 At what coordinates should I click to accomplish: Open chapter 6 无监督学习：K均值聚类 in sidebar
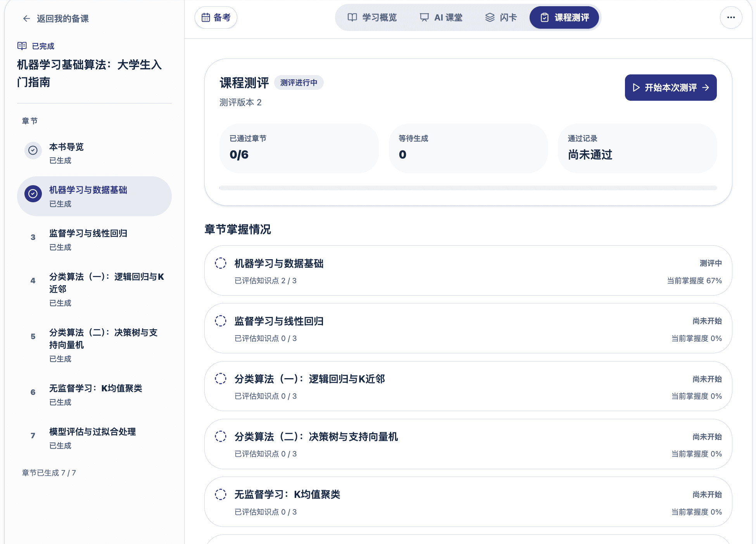[x=94, y=395]
